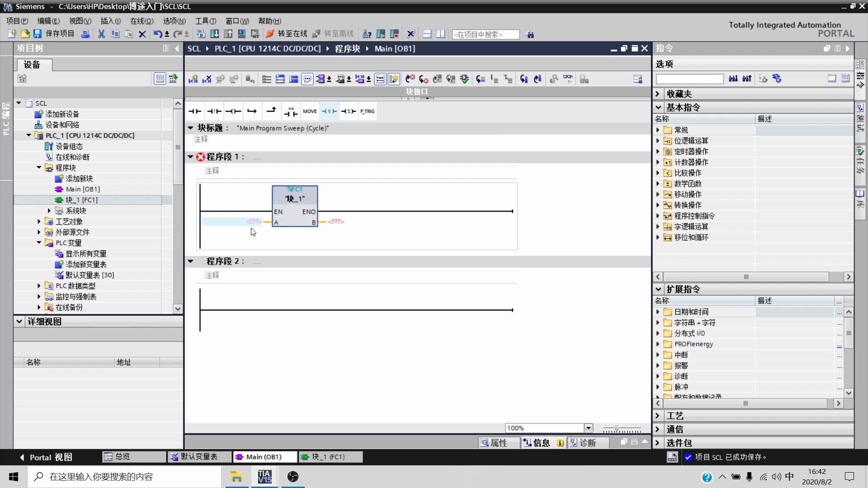Insert a normally closed contact
Image resolution: width=868 pixels, height=488 pixels.
point(214,111)
